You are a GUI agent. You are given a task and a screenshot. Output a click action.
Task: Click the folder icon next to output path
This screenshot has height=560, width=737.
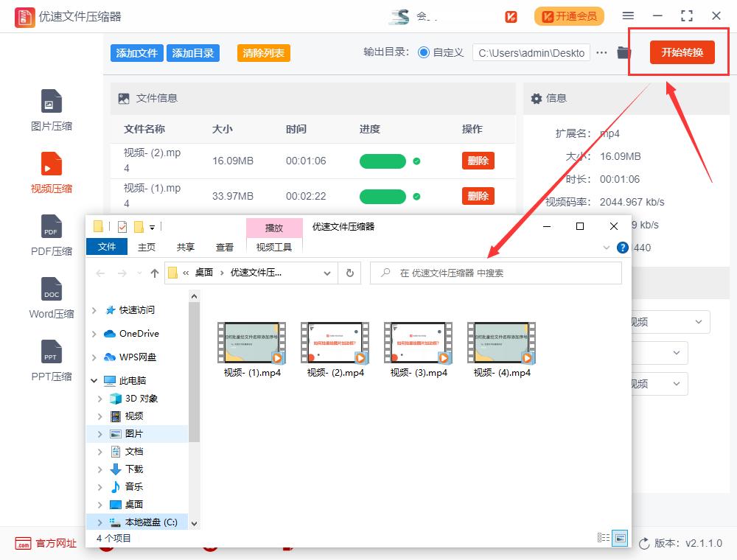[623, 52]
